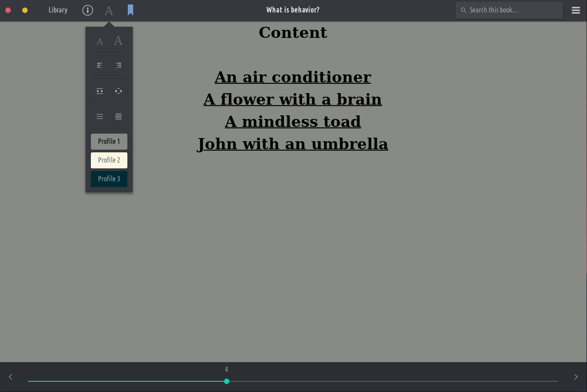
Task: Click the 'Search this book' field
Action: coord(512,10)
